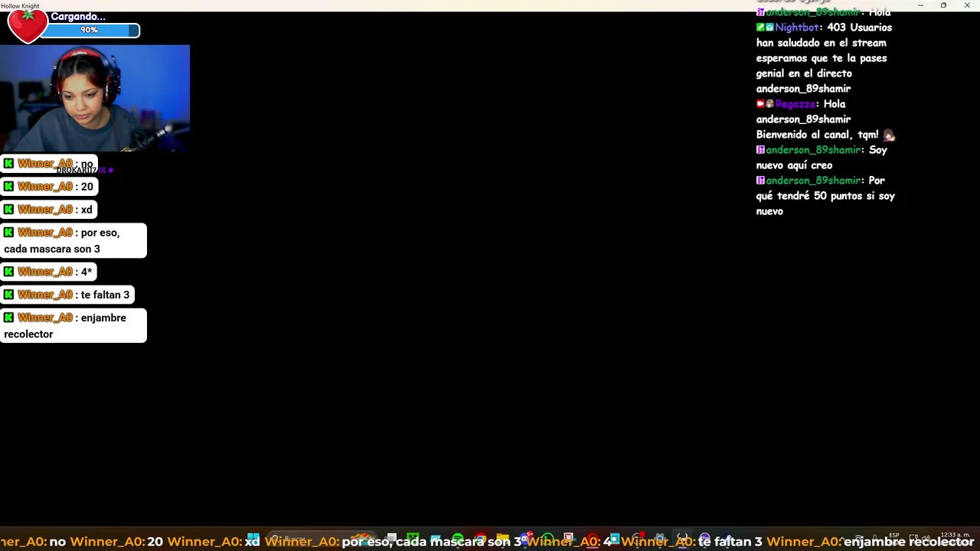Click the system clock showing 12:33 a. m.

955,535
